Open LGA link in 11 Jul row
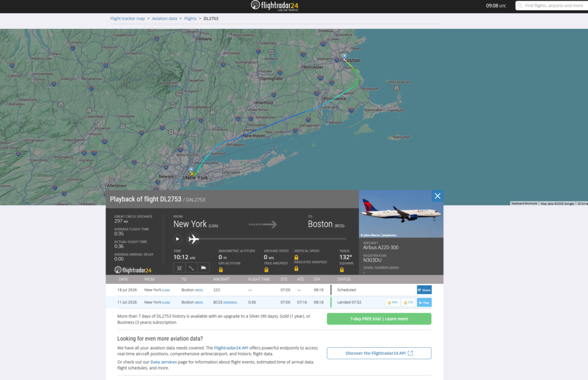The width and height of the screenshot is (588, 380). click(x=166, y=302)
